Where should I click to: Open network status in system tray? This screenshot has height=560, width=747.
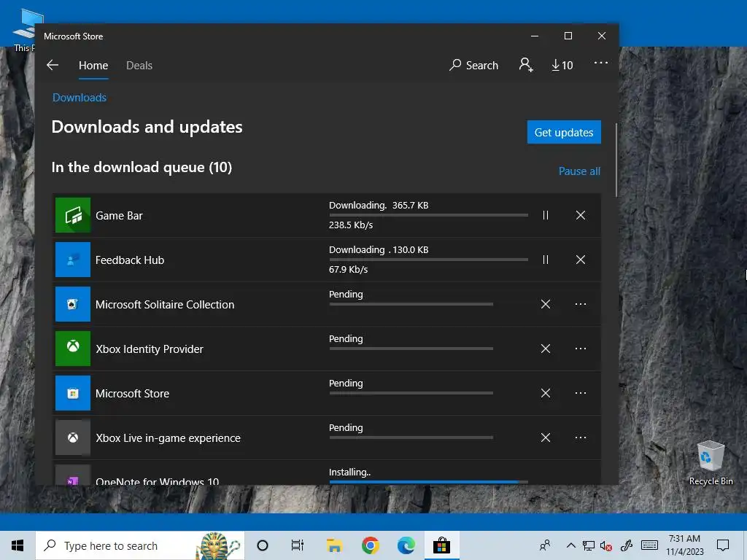(589, 545)
